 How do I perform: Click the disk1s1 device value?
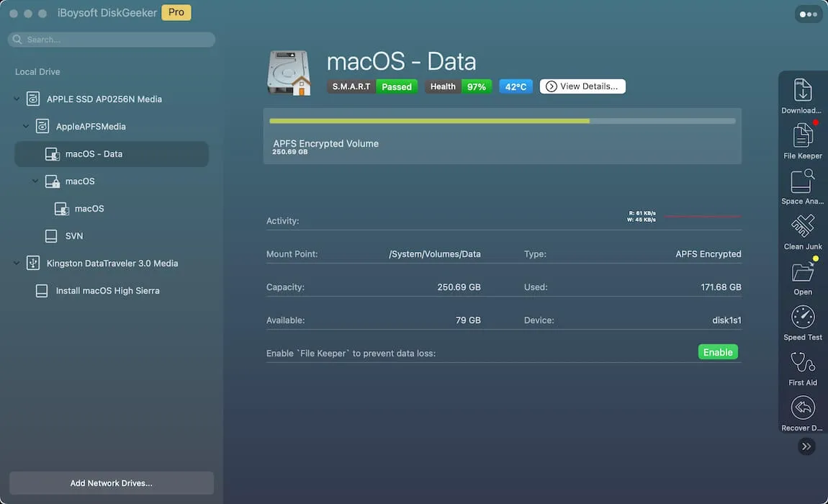(726, 320)
